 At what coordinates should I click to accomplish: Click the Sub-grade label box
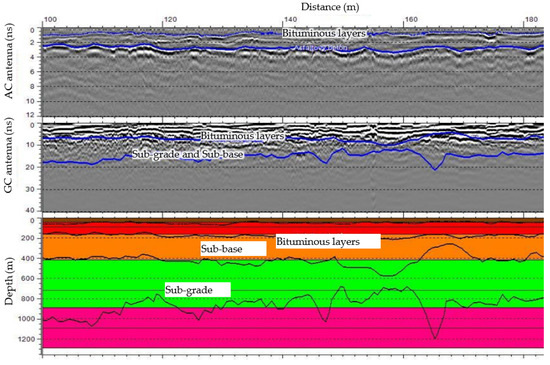(197, 290)
